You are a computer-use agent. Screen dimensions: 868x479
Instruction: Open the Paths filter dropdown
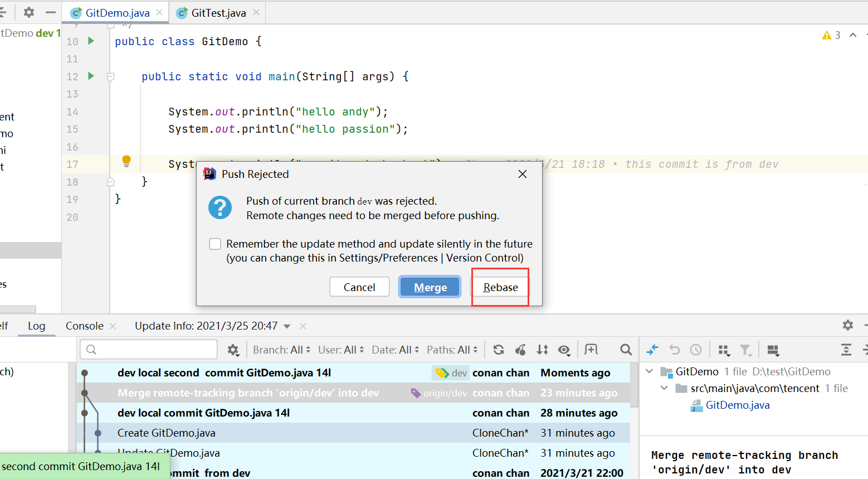452,350
